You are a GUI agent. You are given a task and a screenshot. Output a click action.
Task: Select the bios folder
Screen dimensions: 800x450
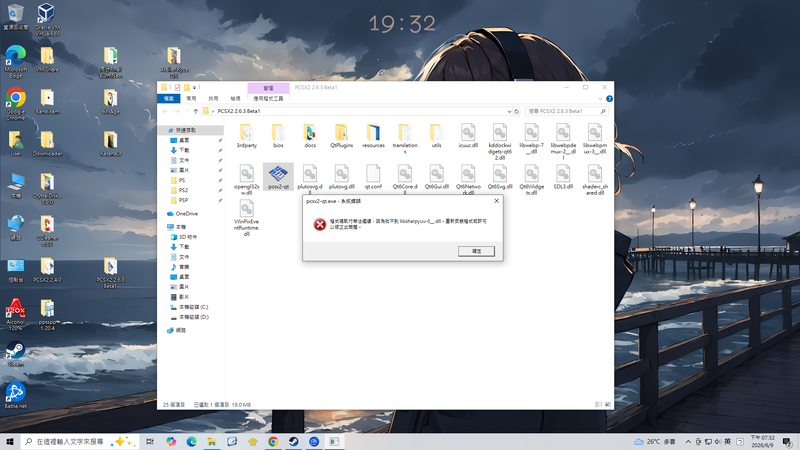coord(278,136)
